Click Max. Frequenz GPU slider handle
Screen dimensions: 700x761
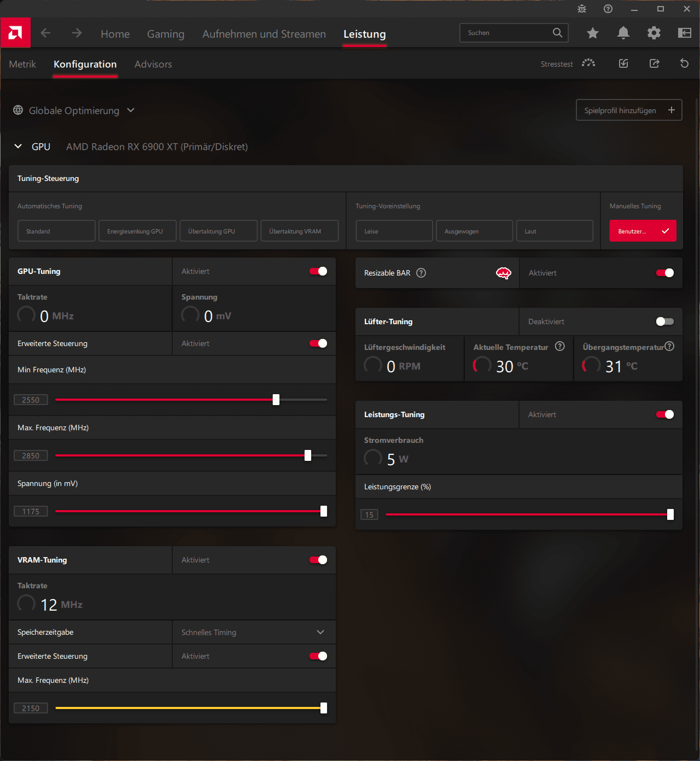(308, 455)
